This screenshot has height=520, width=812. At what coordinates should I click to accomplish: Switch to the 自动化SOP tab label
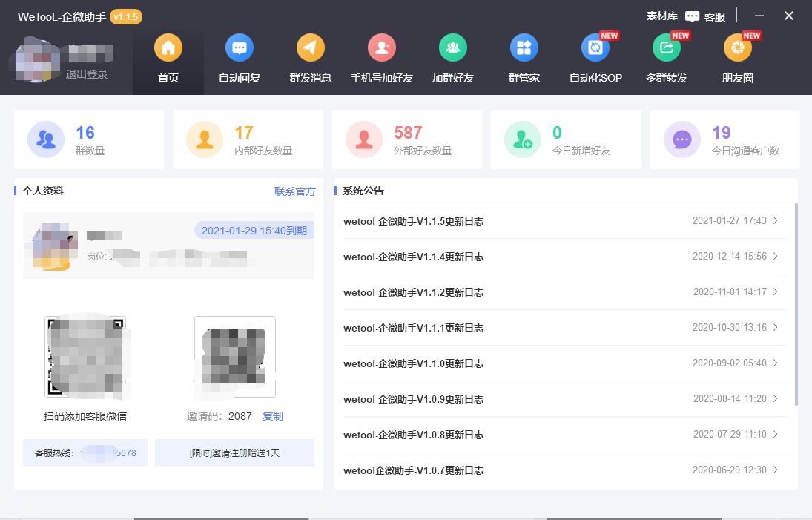[595, 78]
